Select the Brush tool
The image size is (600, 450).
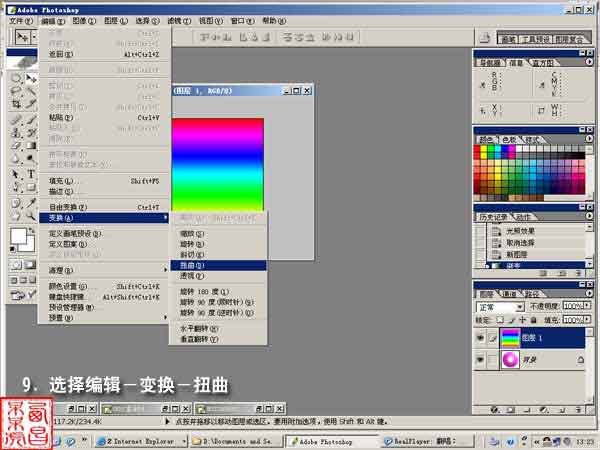(31, 120)
